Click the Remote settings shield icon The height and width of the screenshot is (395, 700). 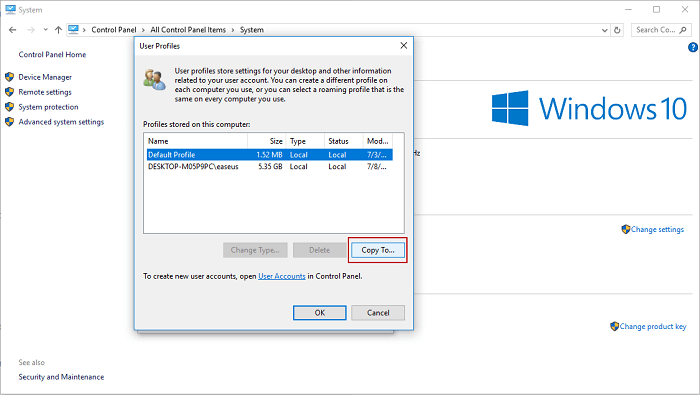9,92
